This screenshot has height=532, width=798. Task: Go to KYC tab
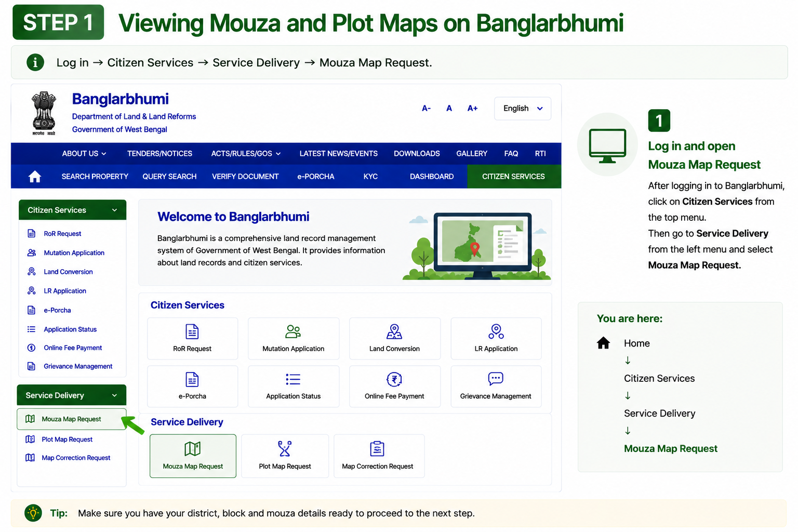click(x=370, y=177)
